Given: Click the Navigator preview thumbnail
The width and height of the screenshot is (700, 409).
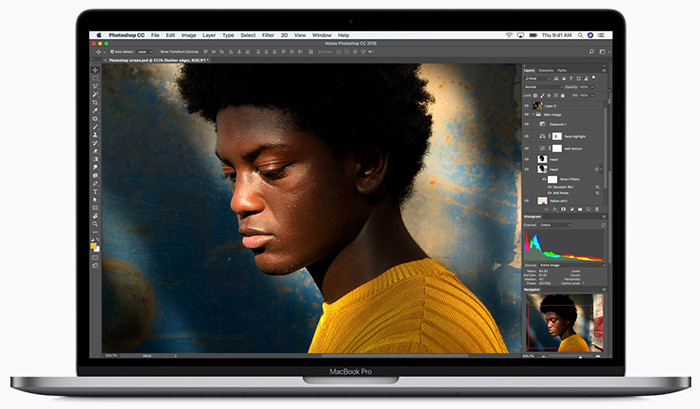Looking at the screenshot, I should tap(565, 322).
